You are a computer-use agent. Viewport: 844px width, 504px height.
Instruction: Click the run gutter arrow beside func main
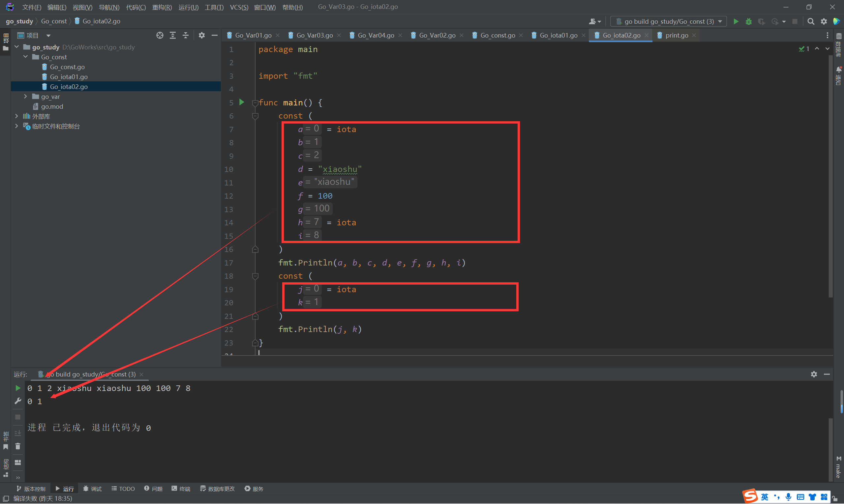coord(242,102)
